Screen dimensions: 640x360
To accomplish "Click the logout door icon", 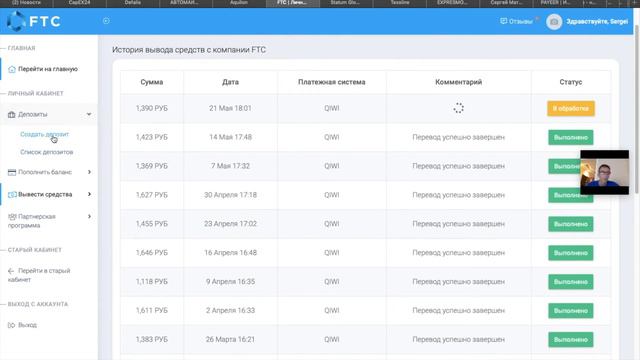I will pos(11,325).
